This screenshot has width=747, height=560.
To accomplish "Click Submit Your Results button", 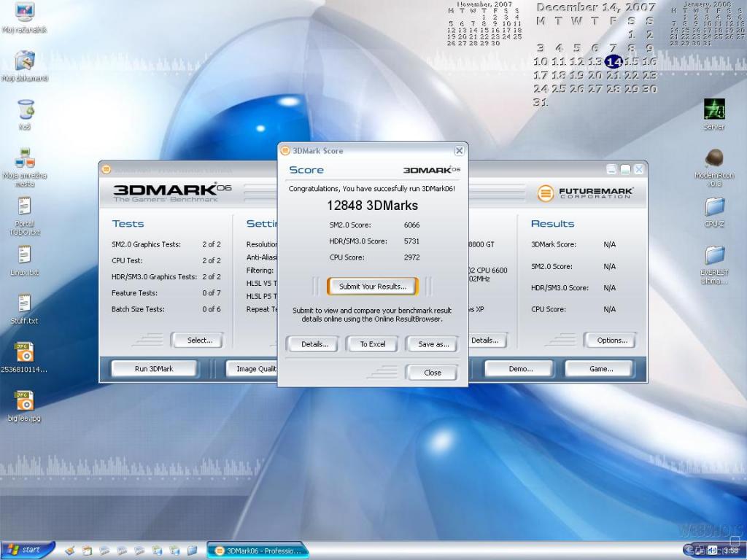I will tap(373, 286).
